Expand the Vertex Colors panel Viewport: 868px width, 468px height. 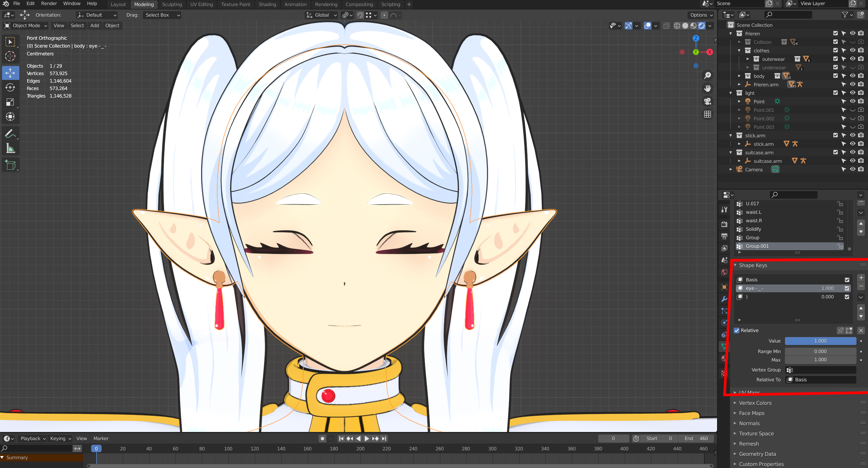(x=755, y=403)
